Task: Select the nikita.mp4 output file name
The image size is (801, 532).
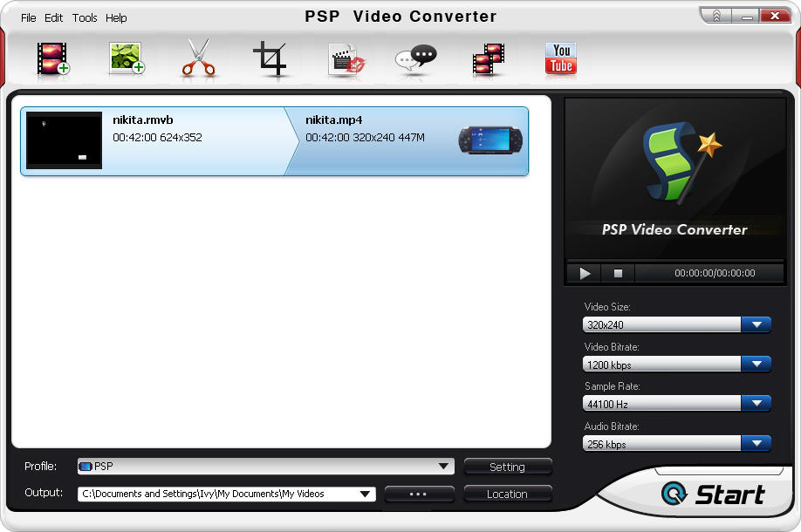Action: point(333,120)
